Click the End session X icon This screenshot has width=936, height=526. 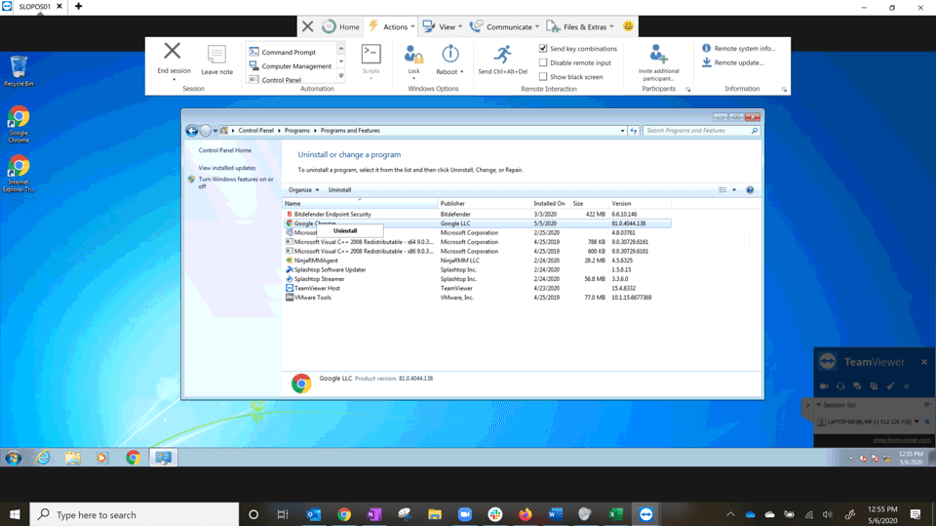pyautogui.click(x=172, y=52)
